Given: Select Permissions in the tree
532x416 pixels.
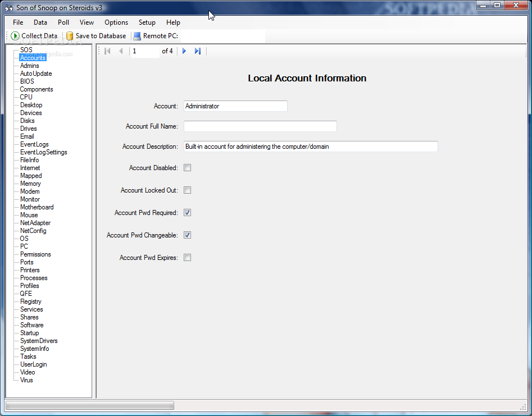Looking at the screenshot, I should [35, 254].
